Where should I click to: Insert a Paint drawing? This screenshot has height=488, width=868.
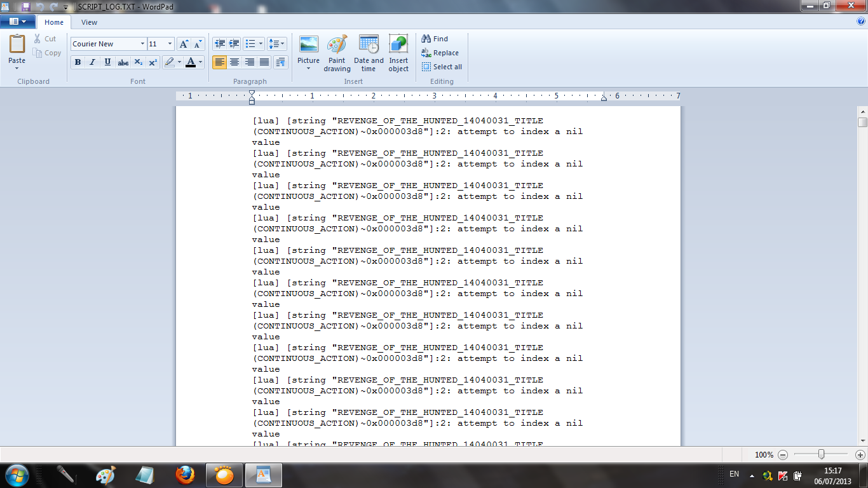tap(337, 46)
